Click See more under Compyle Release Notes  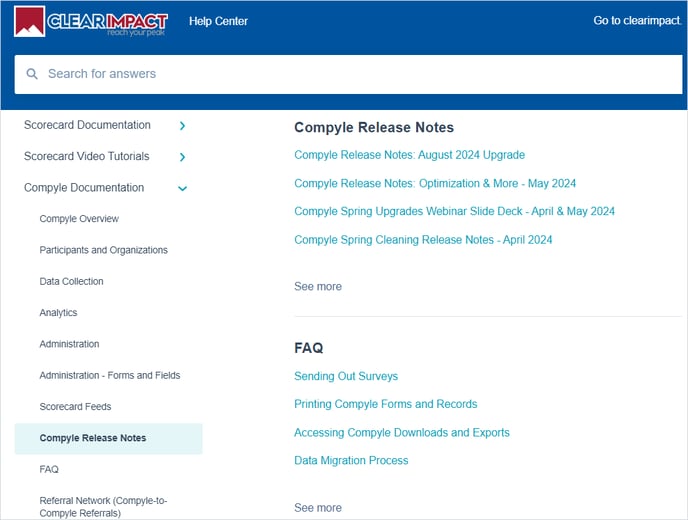click(x=318, y=287)
